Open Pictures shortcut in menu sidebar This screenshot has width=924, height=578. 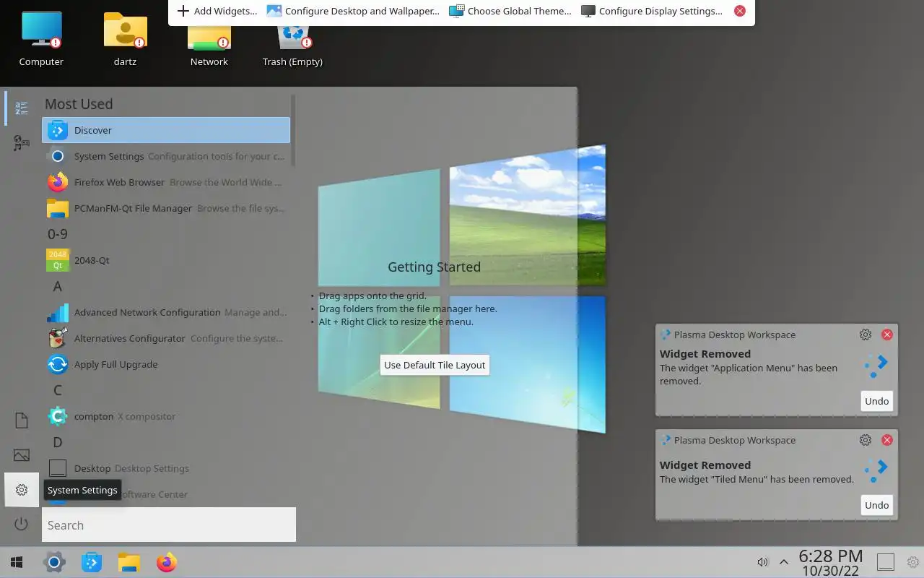[x=22, y=455]
